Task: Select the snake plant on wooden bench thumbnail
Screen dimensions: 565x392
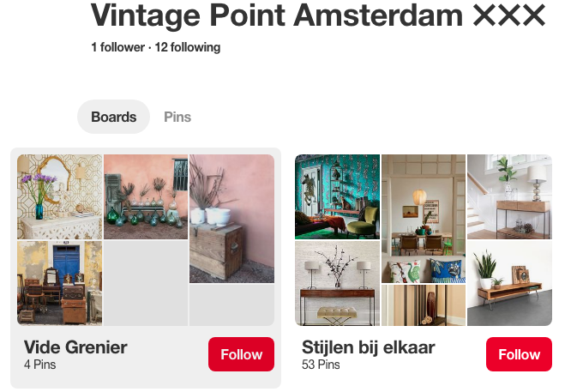Action: pos(509,283)
